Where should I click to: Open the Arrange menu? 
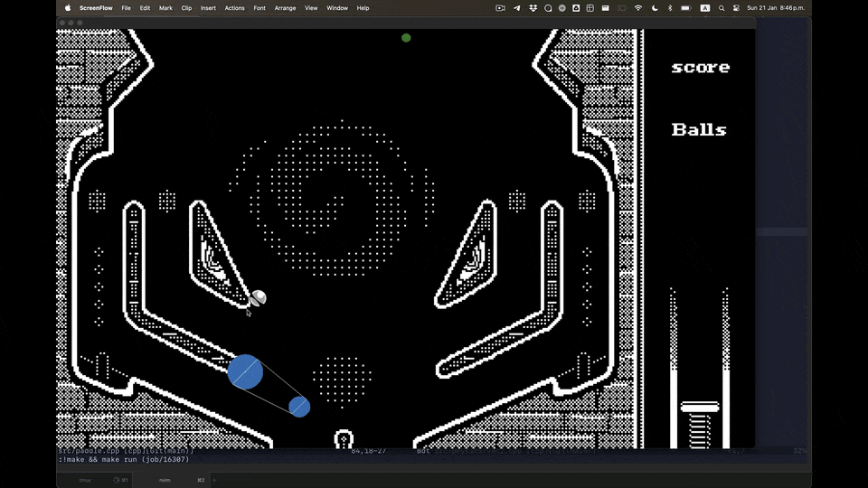coord(285,8)
